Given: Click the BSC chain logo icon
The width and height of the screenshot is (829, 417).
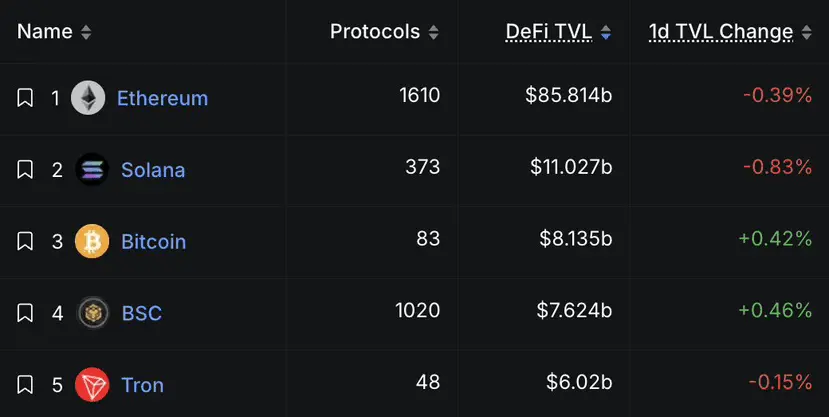Looking at the screenshot, I should click(x=93, y=313).
